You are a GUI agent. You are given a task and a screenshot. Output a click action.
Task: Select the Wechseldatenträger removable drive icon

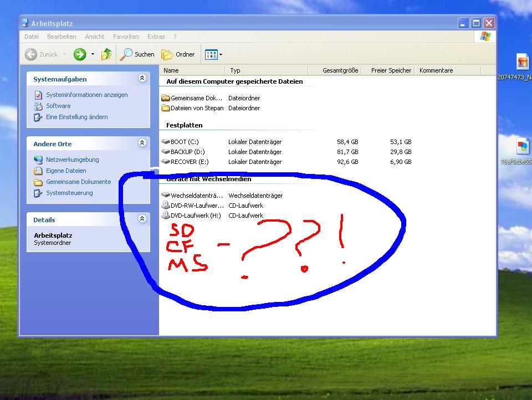pos(166,196)
